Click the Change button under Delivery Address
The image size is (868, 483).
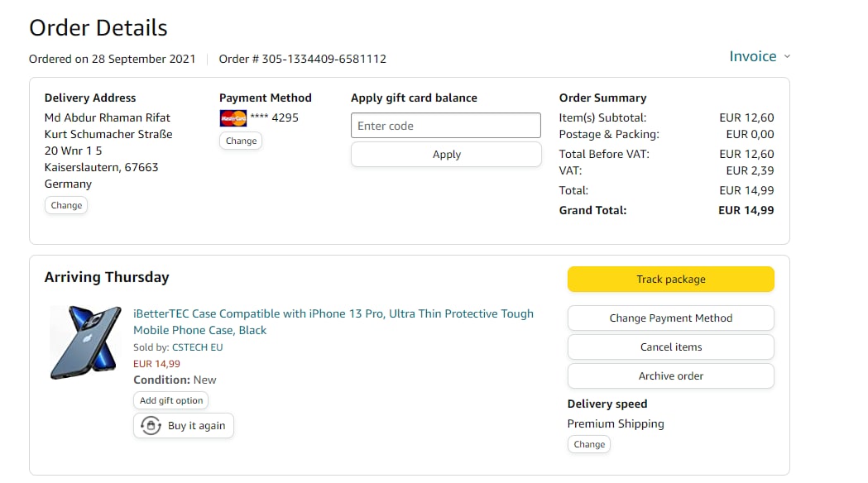coord(66,206)
